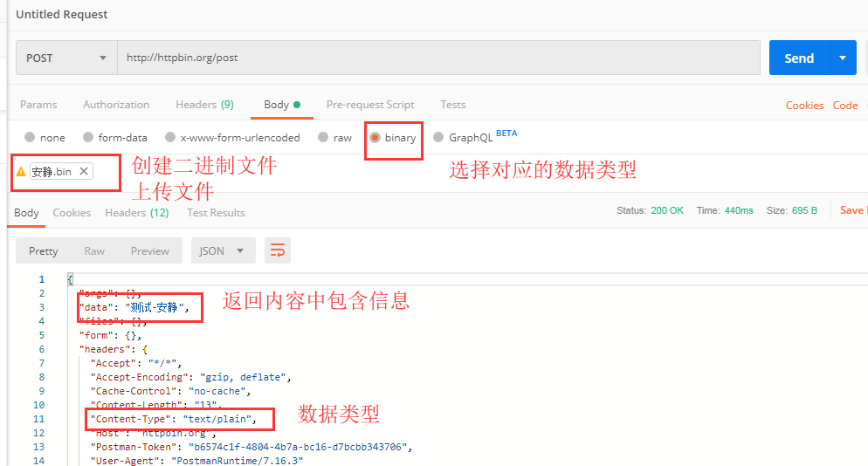
Task: Remove the 安静.bin file with the X
Action: pos(84,171)
